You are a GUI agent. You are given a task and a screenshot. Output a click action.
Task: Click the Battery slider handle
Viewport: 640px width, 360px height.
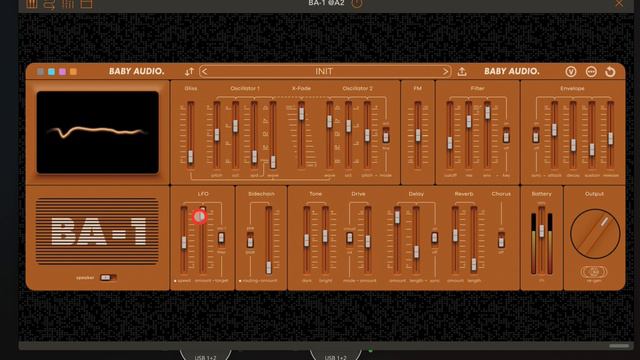pos(542,231)
